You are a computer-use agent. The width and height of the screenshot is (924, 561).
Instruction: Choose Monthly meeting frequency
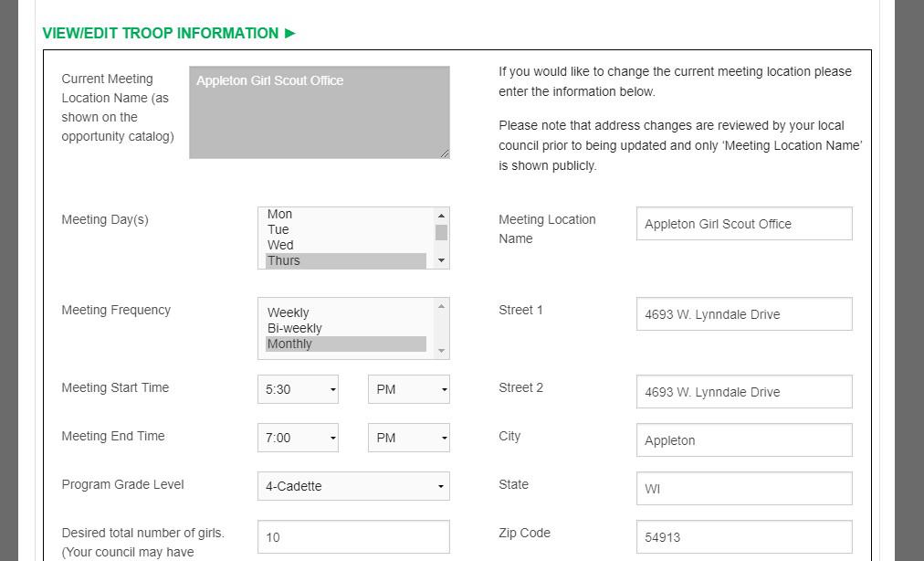click(x=346, y=344)
